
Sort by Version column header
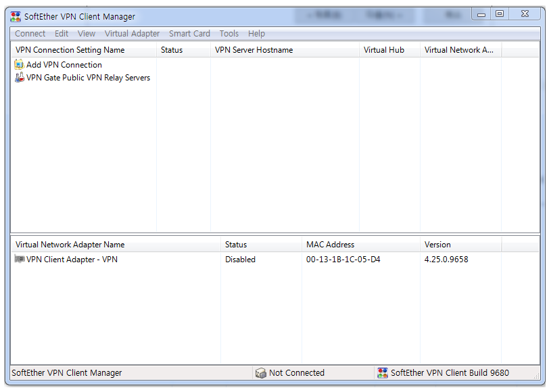461,245
